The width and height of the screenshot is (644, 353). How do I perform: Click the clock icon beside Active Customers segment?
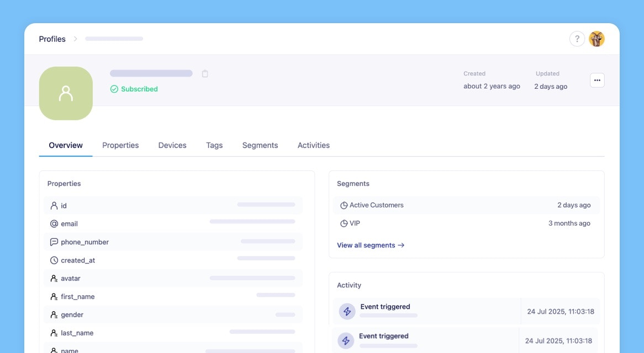click(344, 205)
